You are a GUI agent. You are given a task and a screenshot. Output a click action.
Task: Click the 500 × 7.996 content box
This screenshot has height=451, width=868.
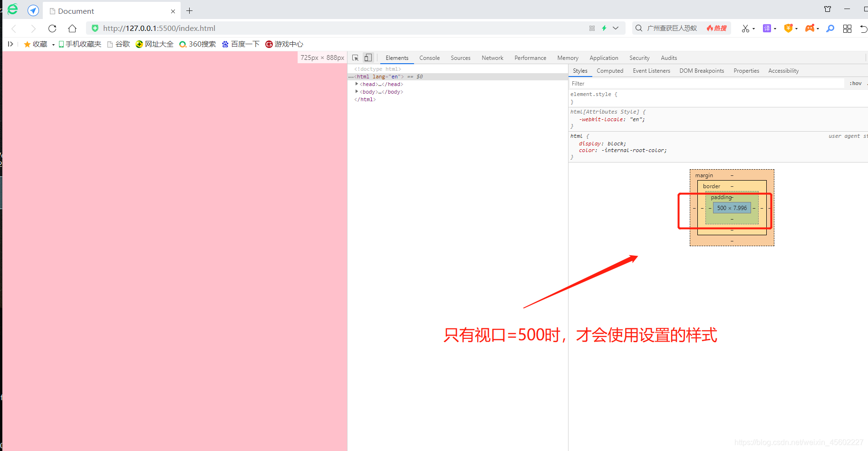[732, 208]
